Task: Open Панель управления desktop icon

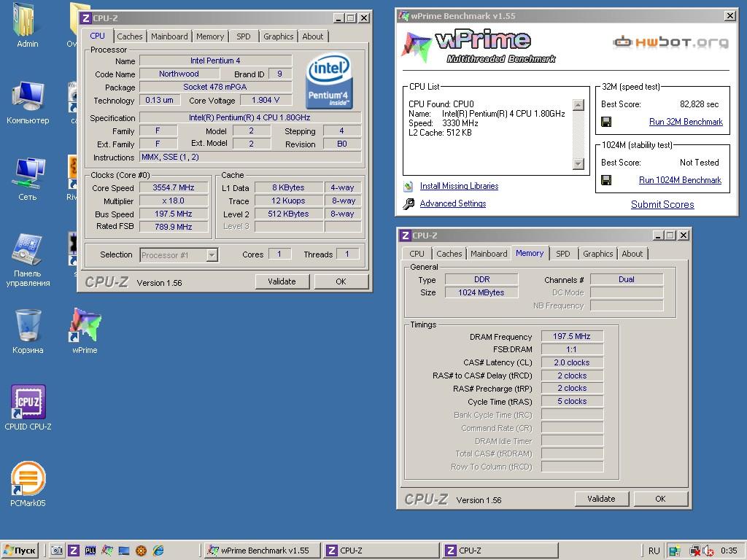Action: coord(28,260)
